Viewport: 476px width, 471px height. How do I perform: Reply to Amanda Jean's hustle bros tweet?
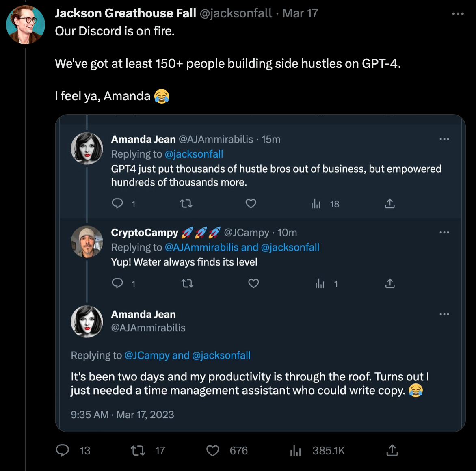[x=117, y=203]
